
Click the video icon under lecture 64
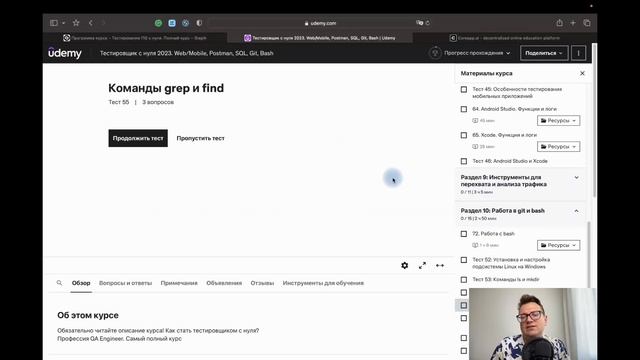(475, 120)
